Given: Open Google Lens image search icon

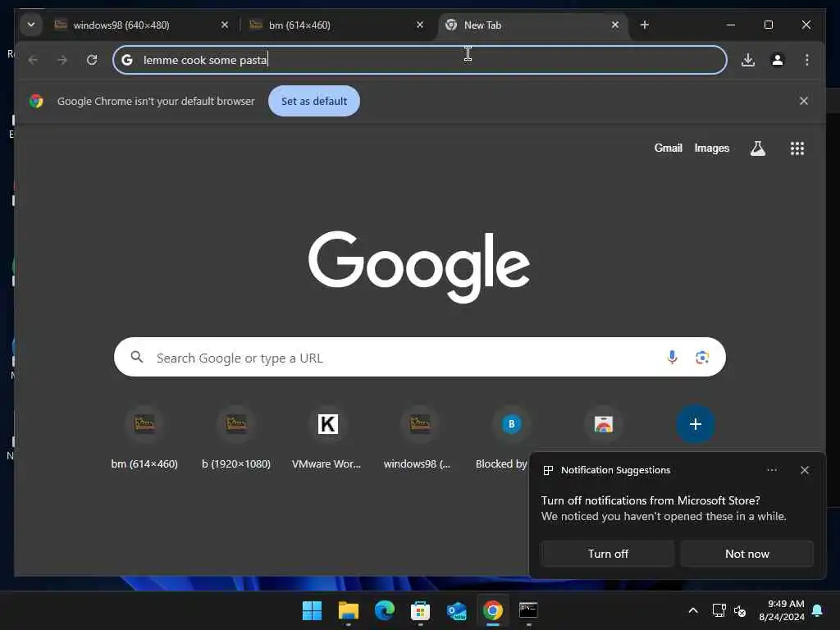Looking at the screenshot, I should click(x=702, y=357).
